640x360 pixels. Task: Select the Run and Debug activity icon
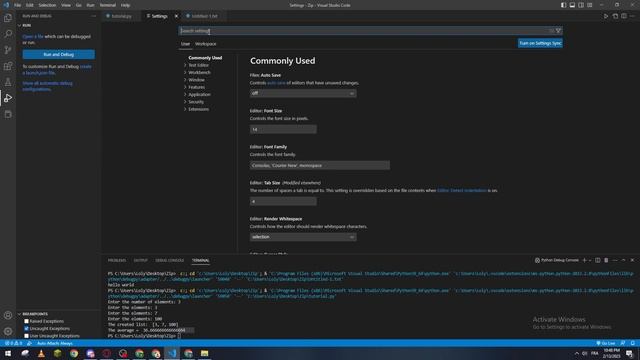pos(8,98)
